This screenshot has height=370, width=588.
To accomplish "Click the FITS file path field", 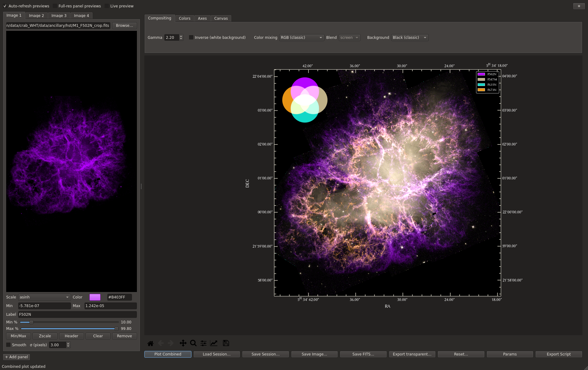I will pos(58,26).
